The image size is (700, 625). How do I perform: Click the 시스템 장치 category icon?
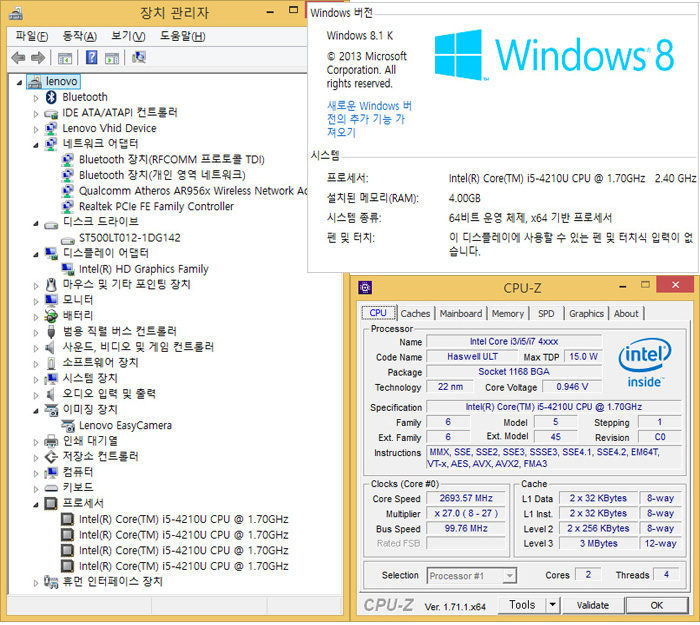[x=51, y=379]
